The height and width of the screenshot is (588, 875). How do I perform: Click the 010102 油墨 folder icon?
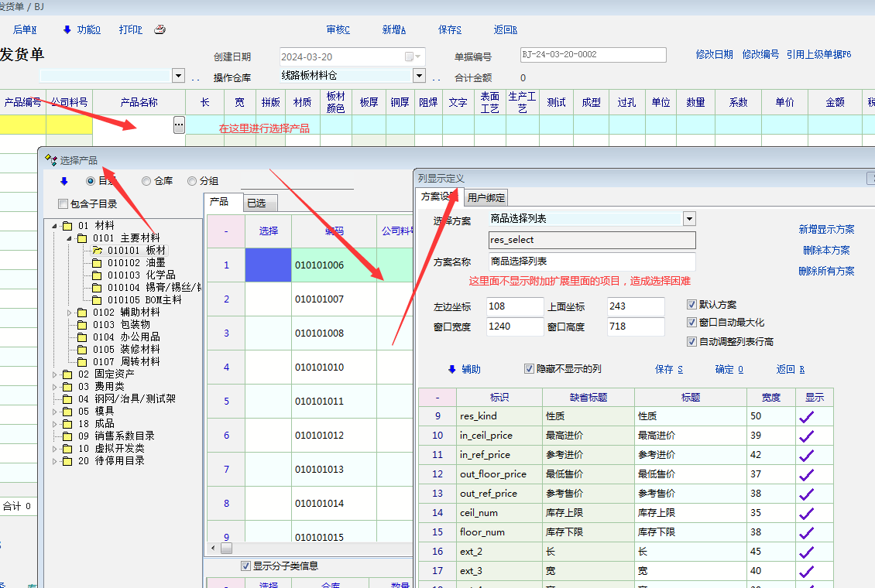point(97,263)
